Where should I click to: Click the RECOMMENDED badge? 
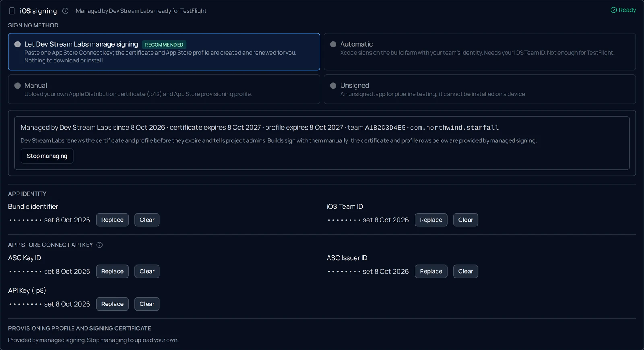pyautogui.click(x=164, y=45)
